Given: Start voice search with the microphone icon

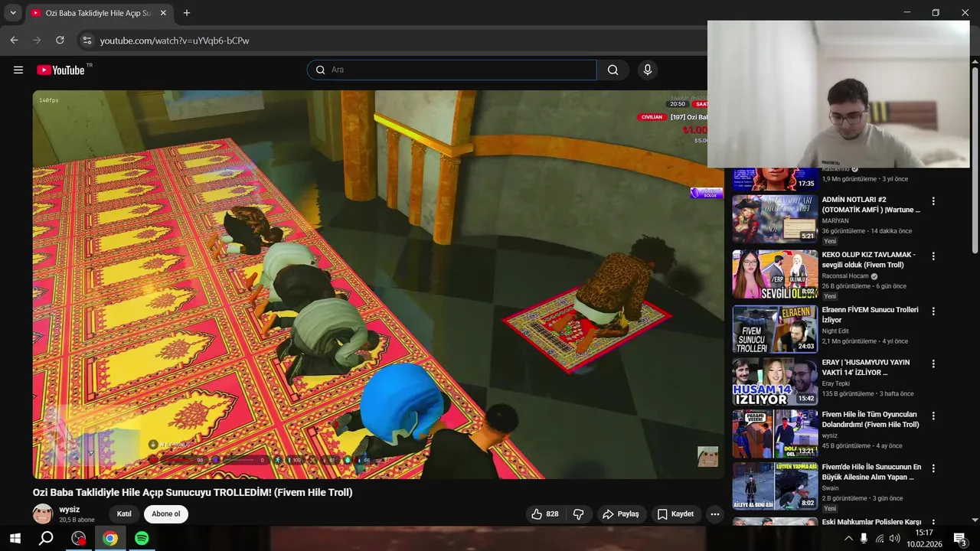Looking at the screenshot, I should 648,70.
